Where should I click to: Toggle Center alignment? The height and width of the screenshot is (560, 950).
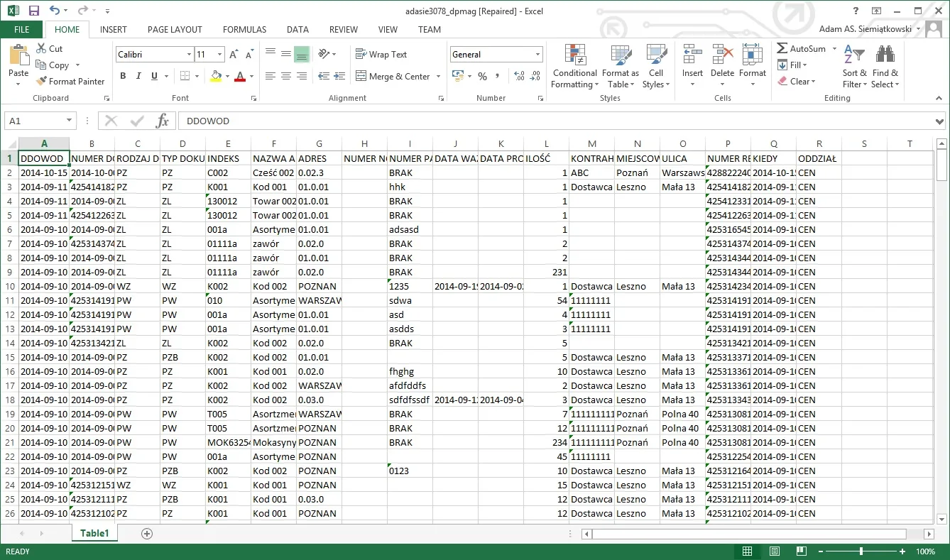[x=286, y=76]
